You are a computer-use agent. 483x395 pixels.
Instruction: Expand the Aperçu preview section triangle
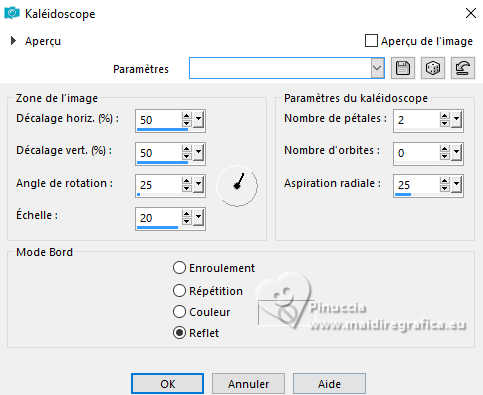(x=13, y=41)
